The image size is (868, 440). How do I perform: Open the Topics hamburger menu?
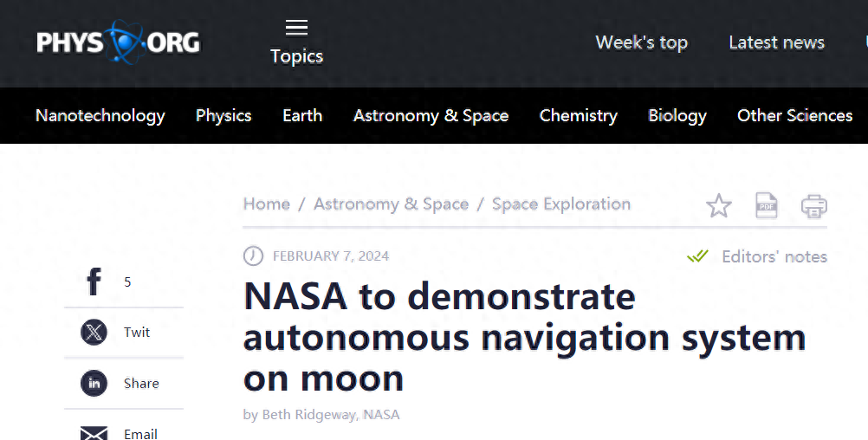296,29
